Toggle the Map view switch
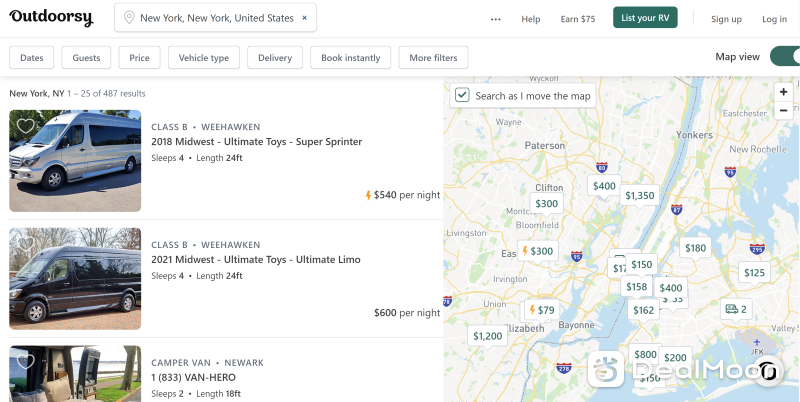Screen dimensions: 800x402 (784, 57)
